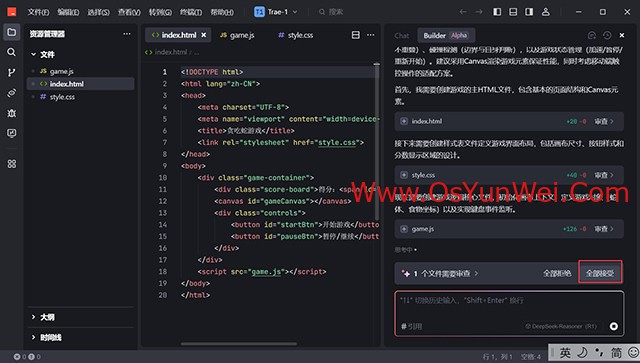
Task: Click 审查 link for game.js
Action: (604, 229)
